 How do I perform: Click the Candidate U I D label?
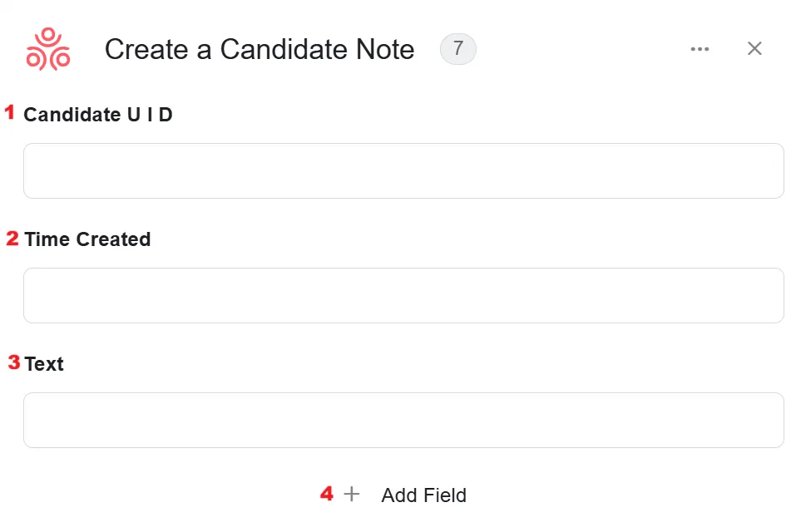(x=98, y=115)
